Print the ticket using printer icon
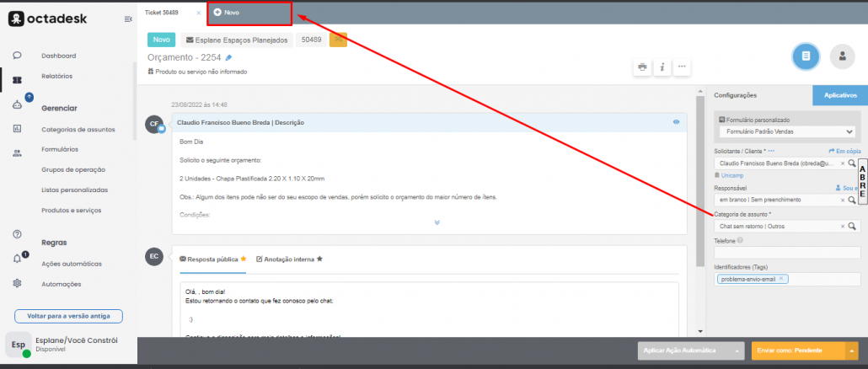Image resolution: width=868 pixels, height=369 pixels. [x=642, y=67]
